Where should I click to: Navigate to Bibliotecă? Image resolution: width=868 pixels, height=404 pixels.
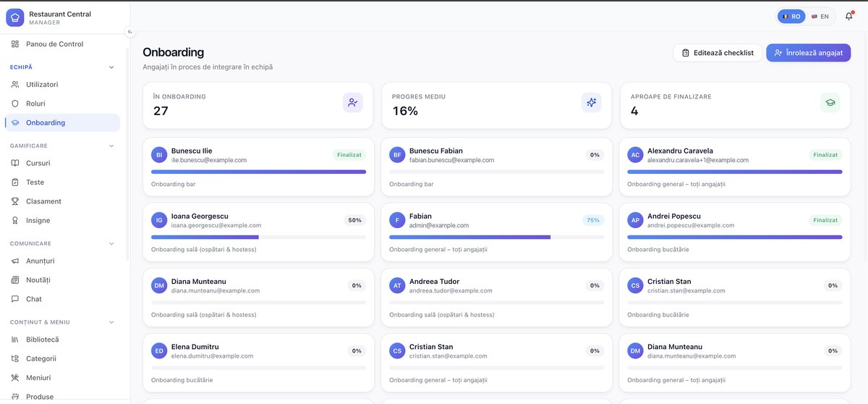(63, 340)
